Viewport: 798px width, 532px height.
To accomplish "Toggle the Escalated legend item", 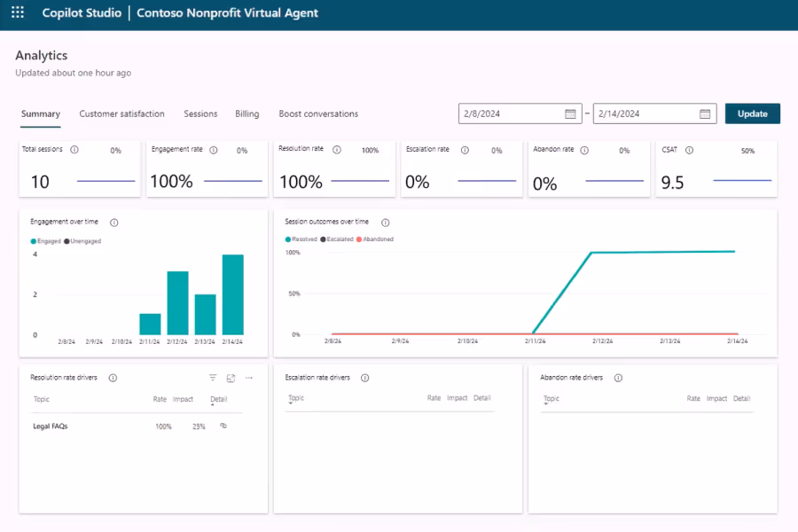I will click(x=337, y=239).
